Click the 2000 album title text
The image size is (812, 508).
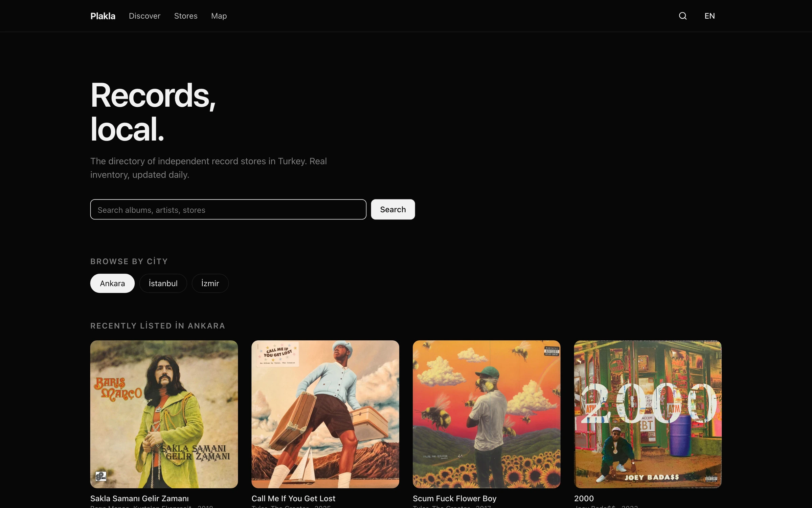[x=584, y=498]
